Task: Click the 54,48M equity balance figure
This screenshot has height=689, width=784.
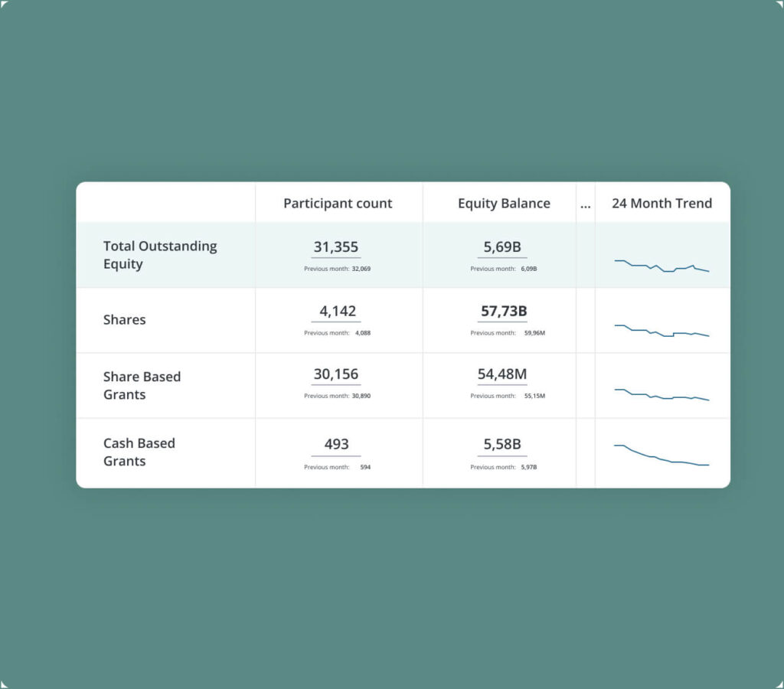Action: pos(502,374)
